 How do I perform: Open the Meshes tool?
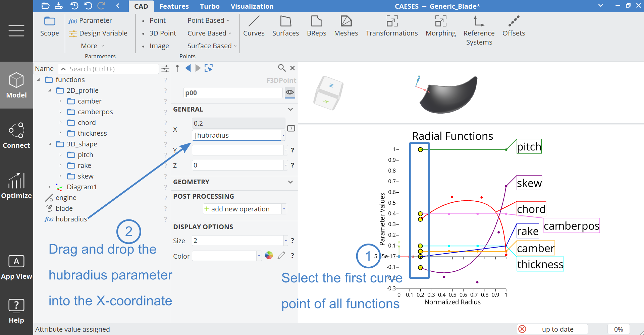pos(346,26)
